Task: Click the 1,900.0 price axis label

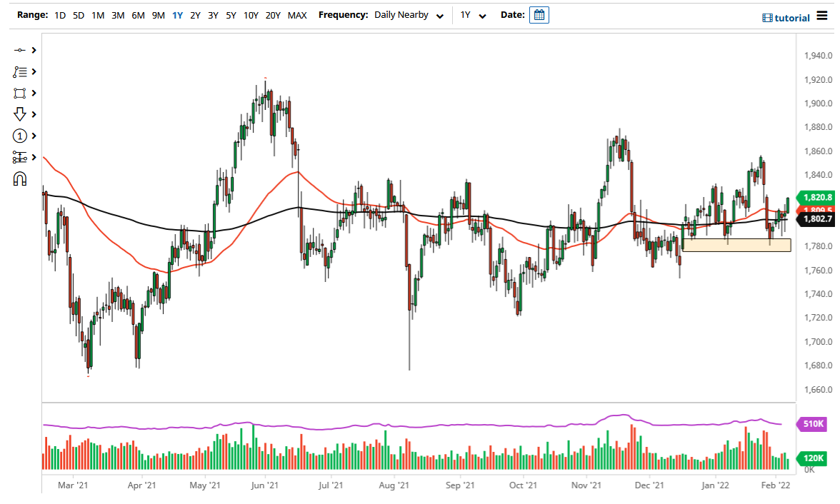Action: pyautogui.click(x=818, y=104)
